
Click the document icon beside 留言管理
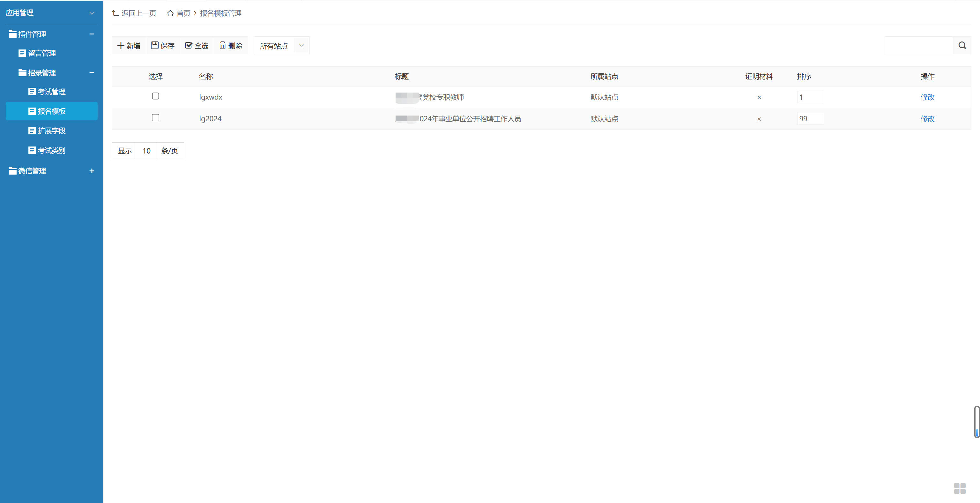tap(22, 53)
